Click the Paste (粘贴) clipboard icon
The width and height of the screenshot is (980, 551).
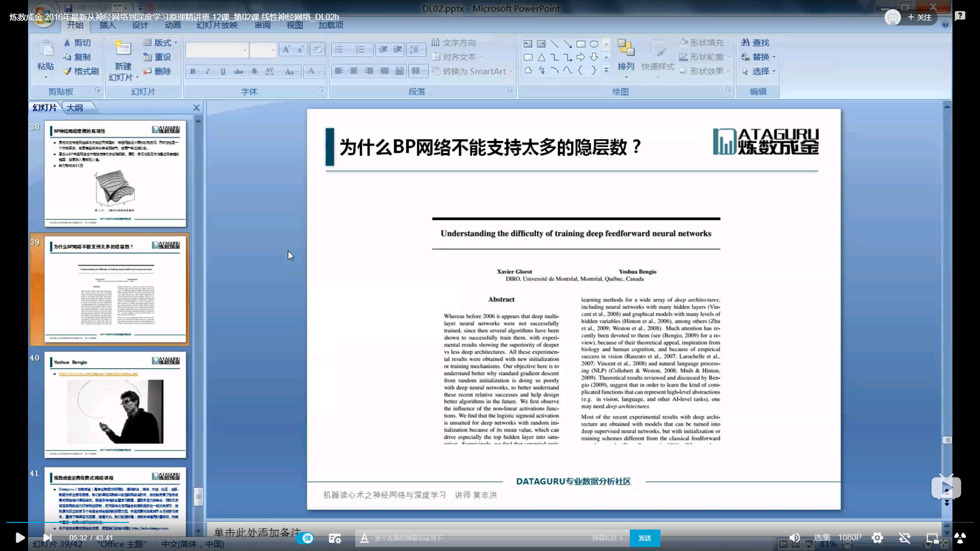click(46, 49)
